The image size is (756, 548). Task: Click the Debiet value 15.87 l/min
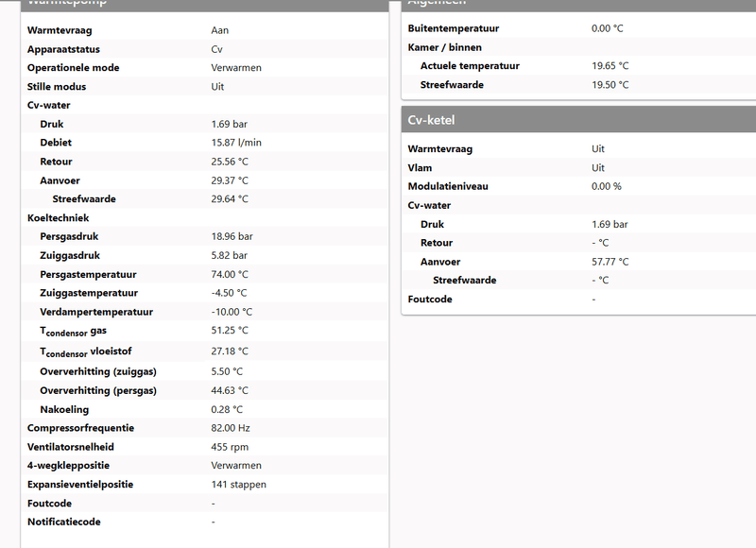coord(236,143)
